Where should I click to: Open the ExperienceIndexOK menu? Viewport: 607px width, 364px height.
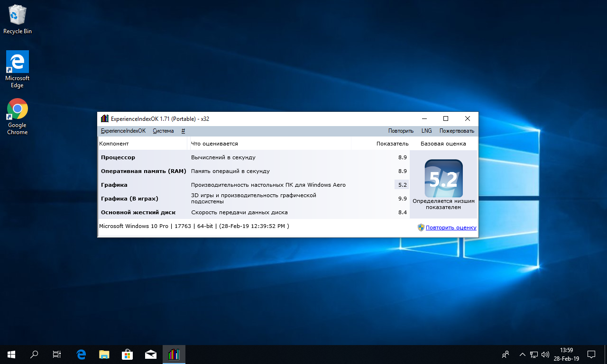tap(123, 131)
